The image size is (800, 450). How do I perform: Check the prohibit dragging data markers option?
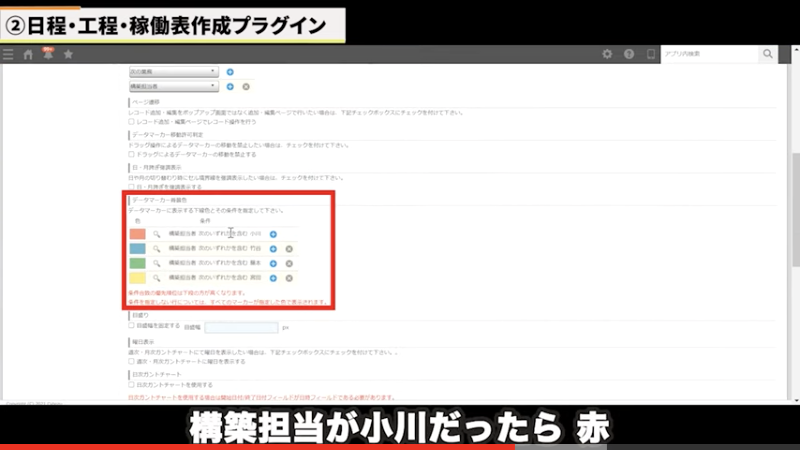(x=131, y=154)
